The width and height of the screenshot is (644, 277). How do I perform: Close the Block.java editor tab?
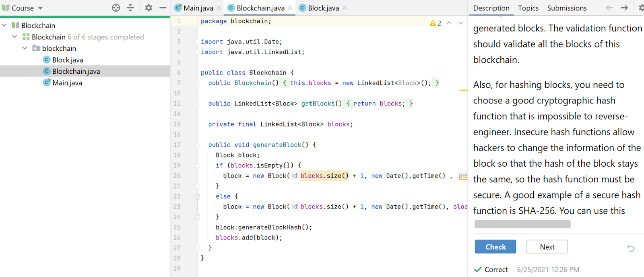pos(345,8)
